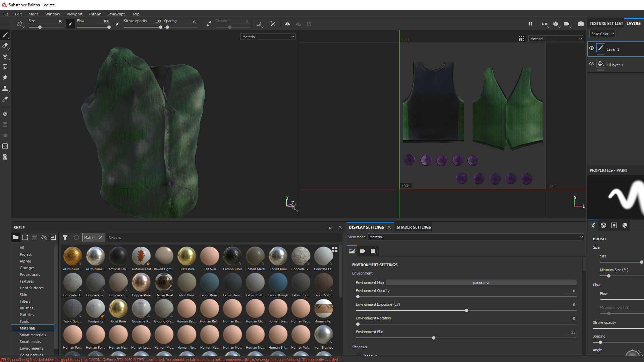
Task: Click the shelf folder icon
Action: (16, 237)
